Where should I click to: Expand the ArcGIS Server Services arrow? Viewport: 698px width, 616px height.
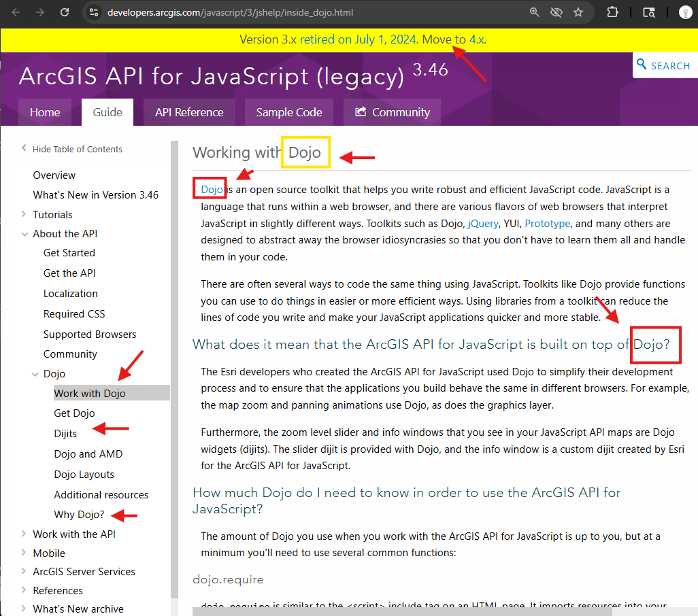(24, 570)
